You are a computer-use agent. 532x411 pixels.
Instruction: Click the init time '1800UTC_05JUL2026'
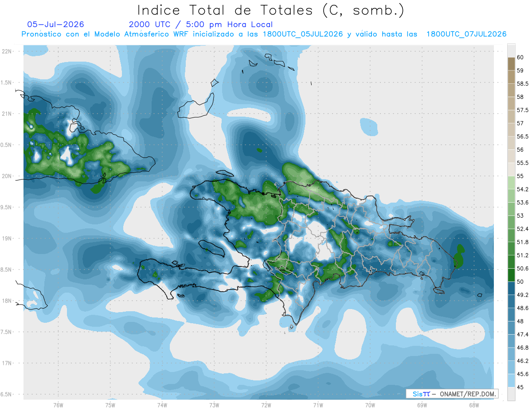coord(303,34)
